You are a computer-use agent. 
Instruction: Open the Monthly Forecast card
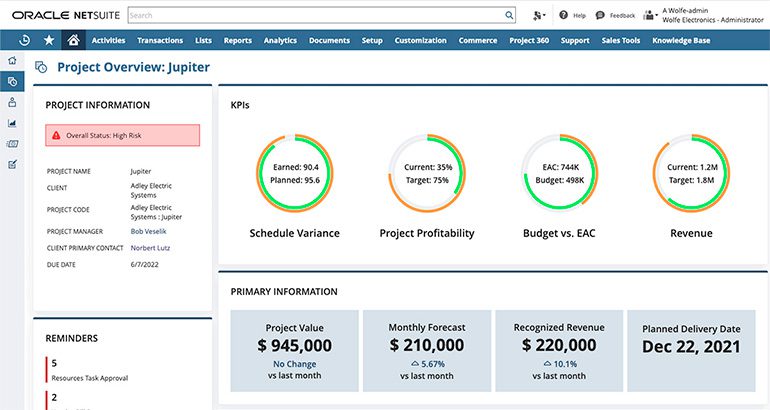(427, 351)
